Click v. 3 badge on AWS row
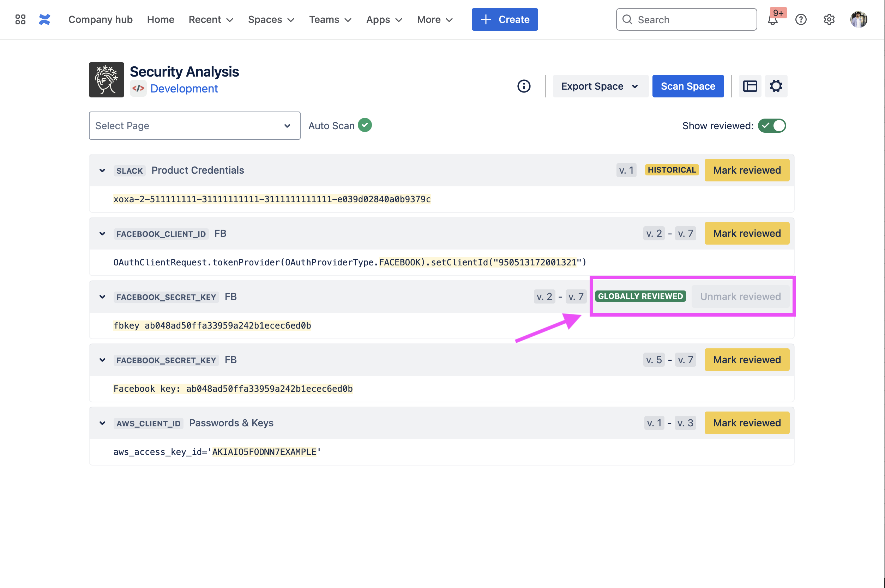The image size is (885, 588). click(685, 423)
